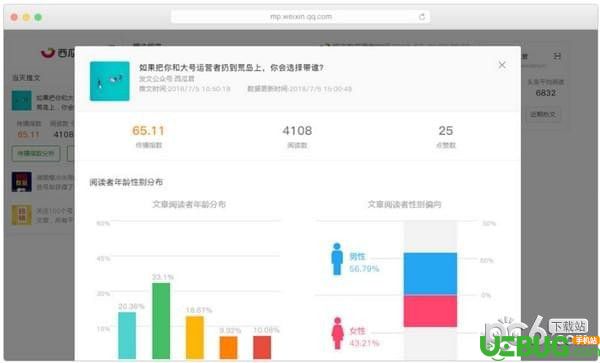Click the green 33.1% bar in age chart
This screenshot has height=363, width=600.
[x=161, y=321]
